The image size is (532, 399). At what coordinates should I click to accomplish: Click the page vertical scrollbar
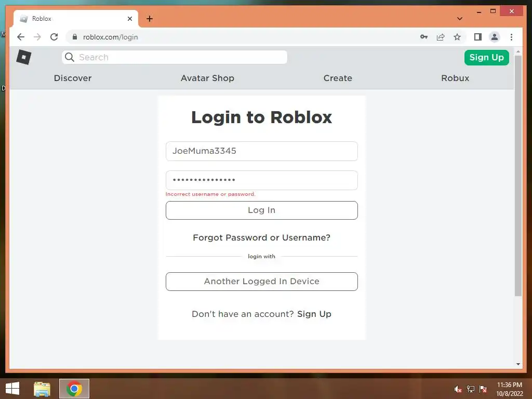coord(518,176)
